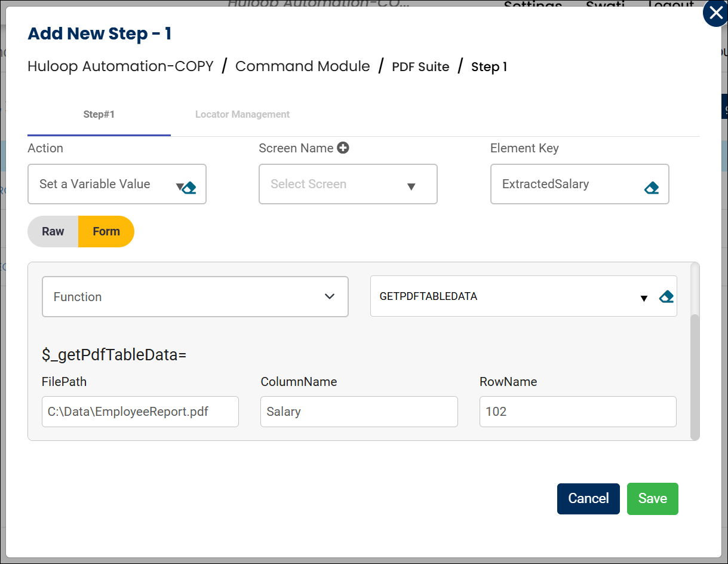The image size is (728, 564).
Task: Switch to the Locator Management tab
Action: pos(242,115)
